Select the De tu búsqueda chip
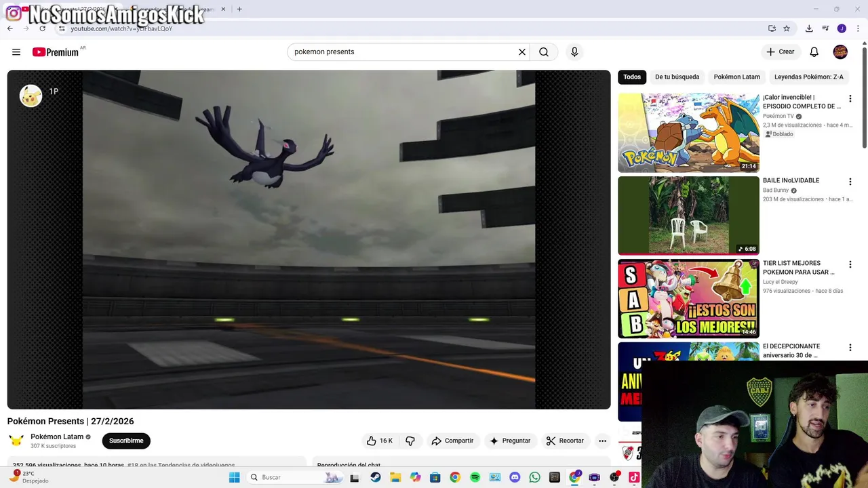The image size is (868, 488). (677, 77)
